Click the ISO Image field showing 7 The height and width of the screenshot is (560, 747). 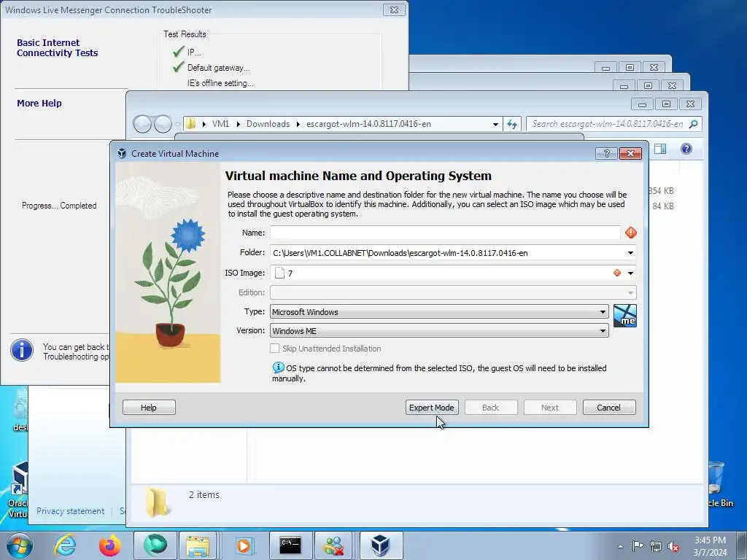tap(453, 273)
